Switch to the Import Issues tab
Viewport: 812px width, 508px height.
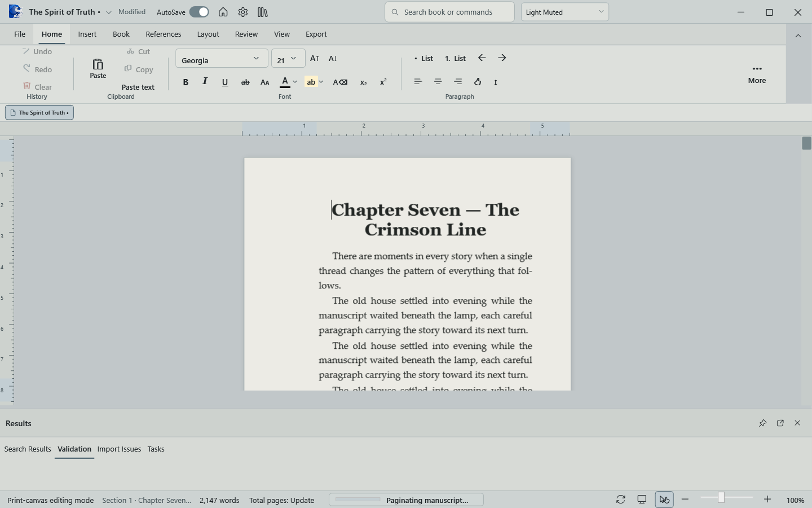point(119,449)
